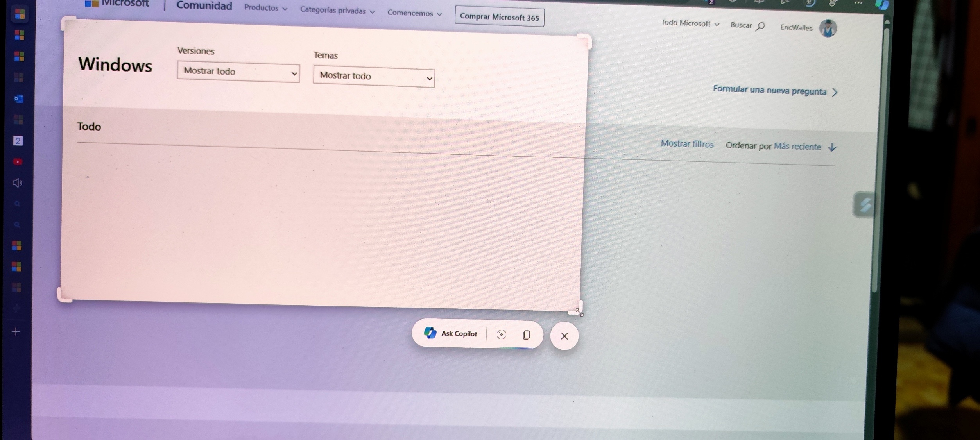
Task: Open the Temas dropdown
Action: [x=374, y=77]
